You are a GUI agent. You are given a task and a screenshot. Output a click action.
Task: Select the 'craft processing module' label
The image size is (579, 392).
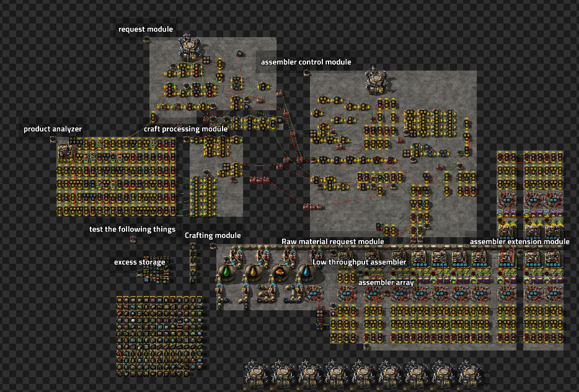click(x=186, y=129)
